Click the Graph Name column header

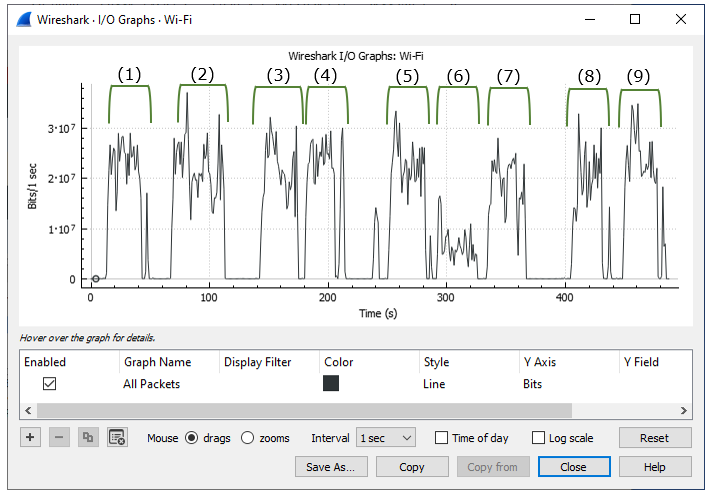[157, 362]
